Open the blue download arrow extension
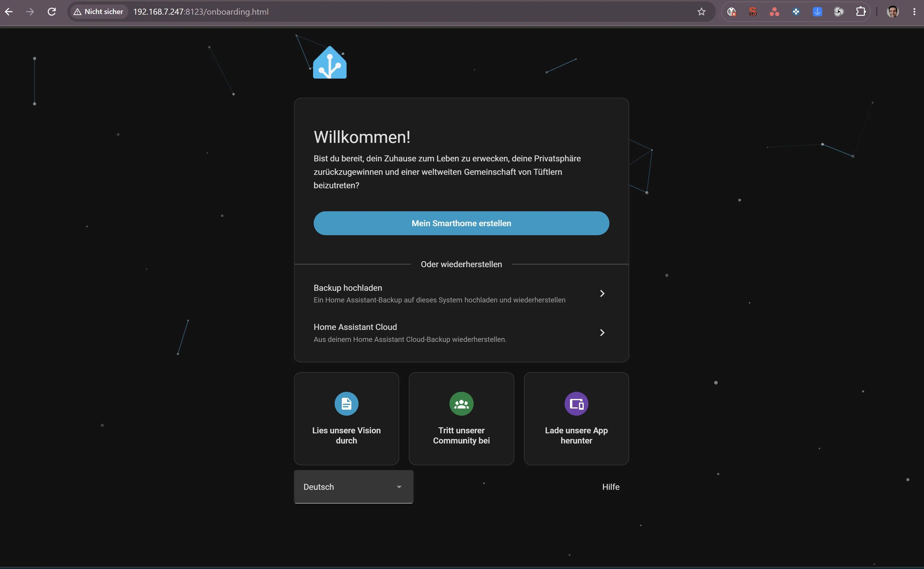 pyautogui.click(x=817, y=12)
